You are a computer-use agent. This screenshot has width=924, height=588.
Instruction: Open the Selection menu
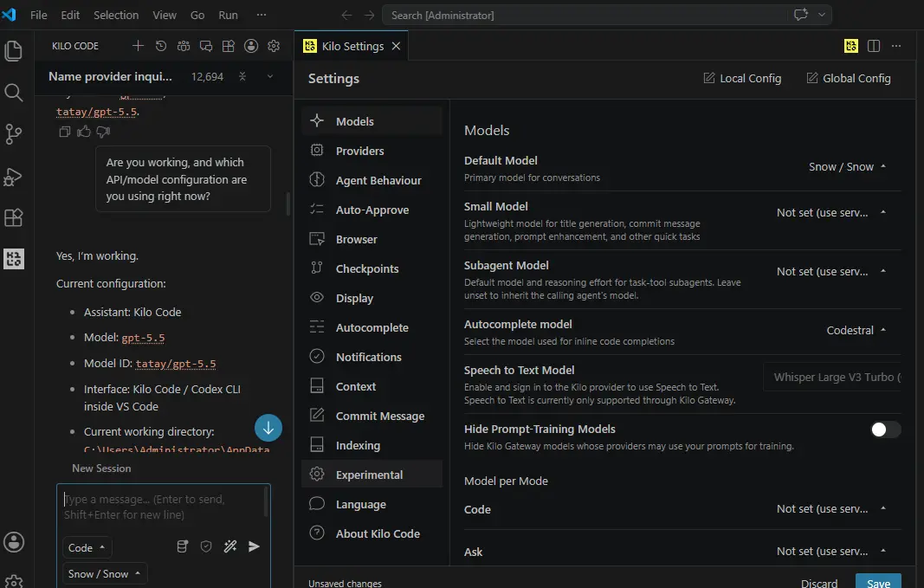coord(116,16)
